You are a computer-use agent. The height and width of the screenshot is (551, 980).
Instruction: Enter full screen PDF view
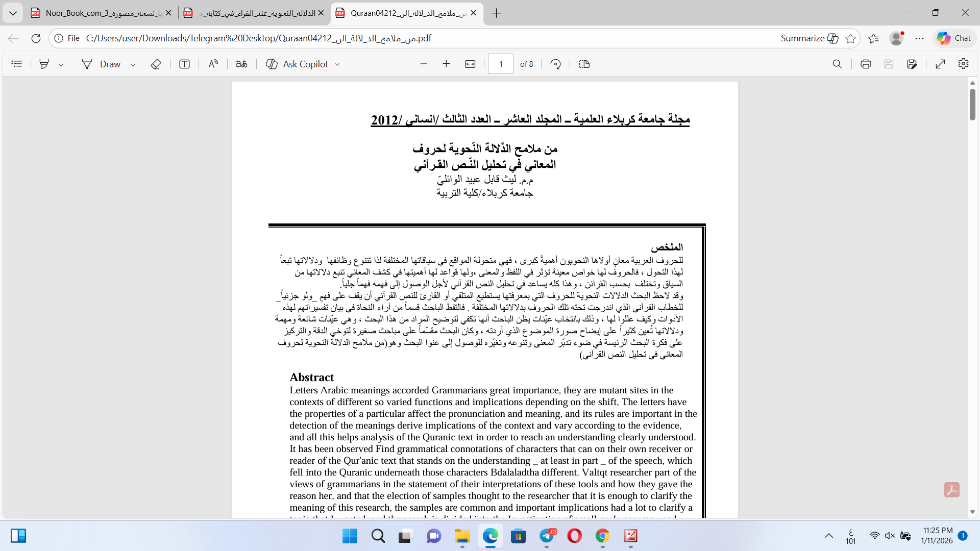940,64
